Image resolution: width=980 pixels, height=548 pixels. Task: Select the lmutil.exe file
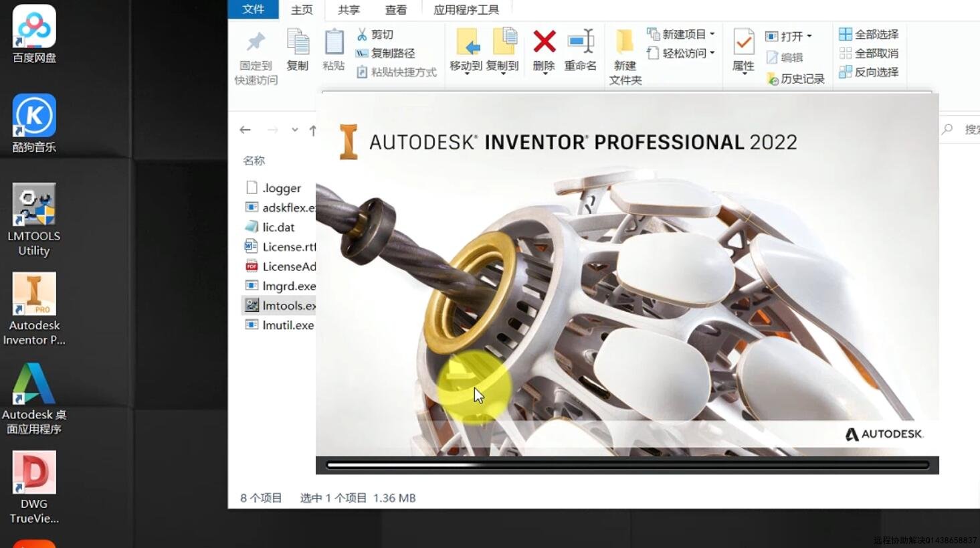tap(278, 325)
